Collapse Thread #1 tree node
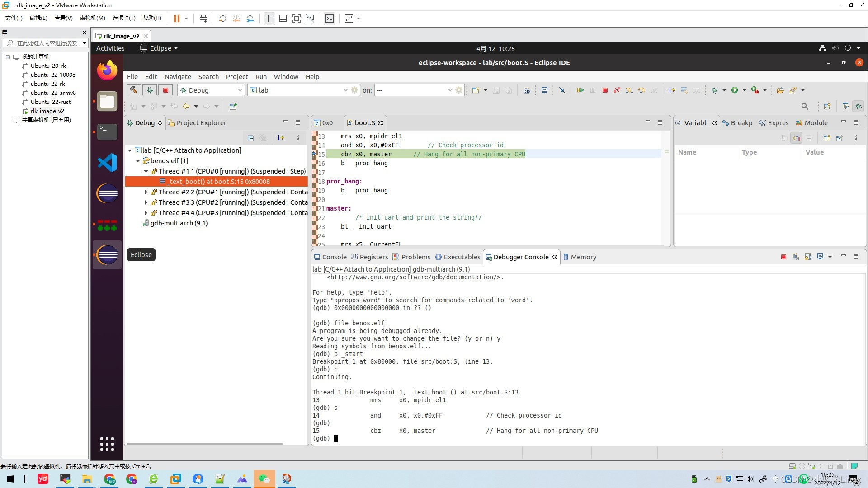The image size is (868, 488). (146, 172)
